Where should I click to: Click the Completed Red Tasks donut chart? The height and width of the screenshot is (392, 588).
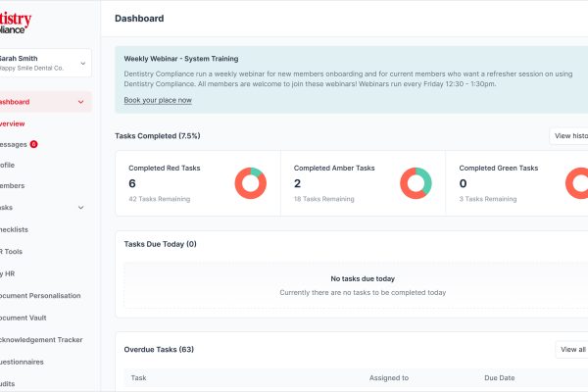coord(251,183)
